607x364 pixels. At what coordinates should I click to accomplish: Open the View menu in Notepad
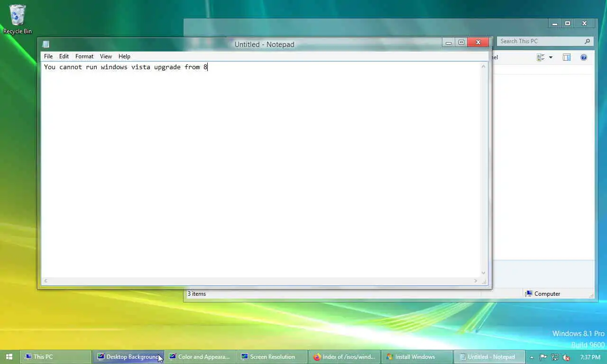(106, 56)
